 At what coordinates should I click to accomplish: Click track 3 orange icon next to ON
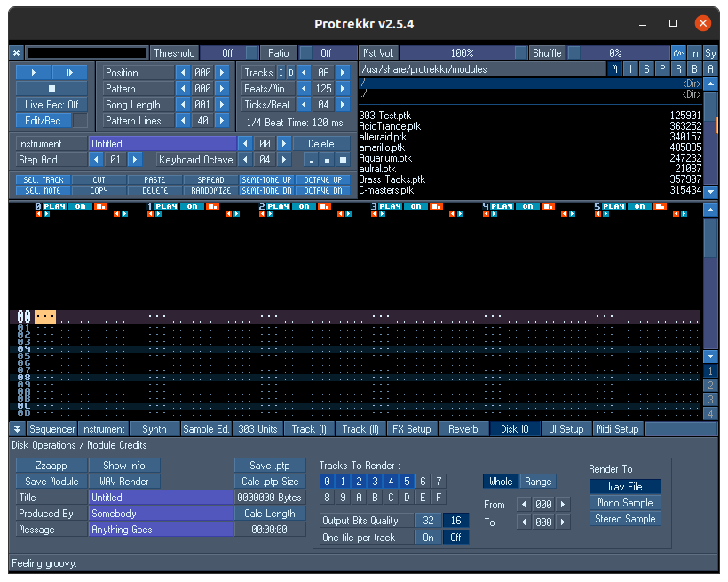point(436,206)
